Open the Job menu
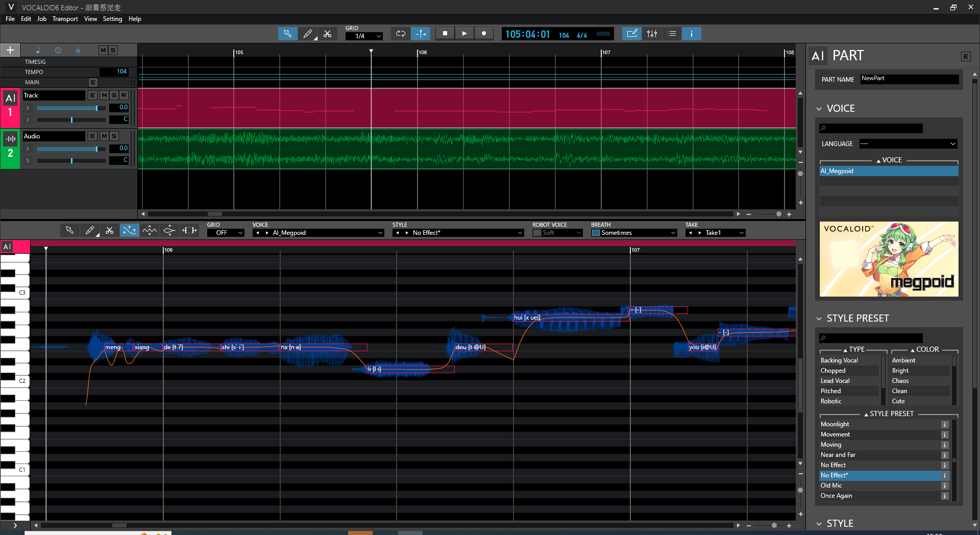Screen dimensions: 980x535 tap(42, 19)
